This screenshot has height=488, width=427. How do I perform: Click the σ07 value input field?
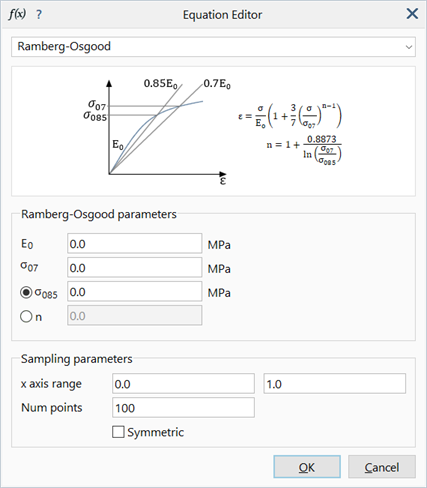click(135, 268)
